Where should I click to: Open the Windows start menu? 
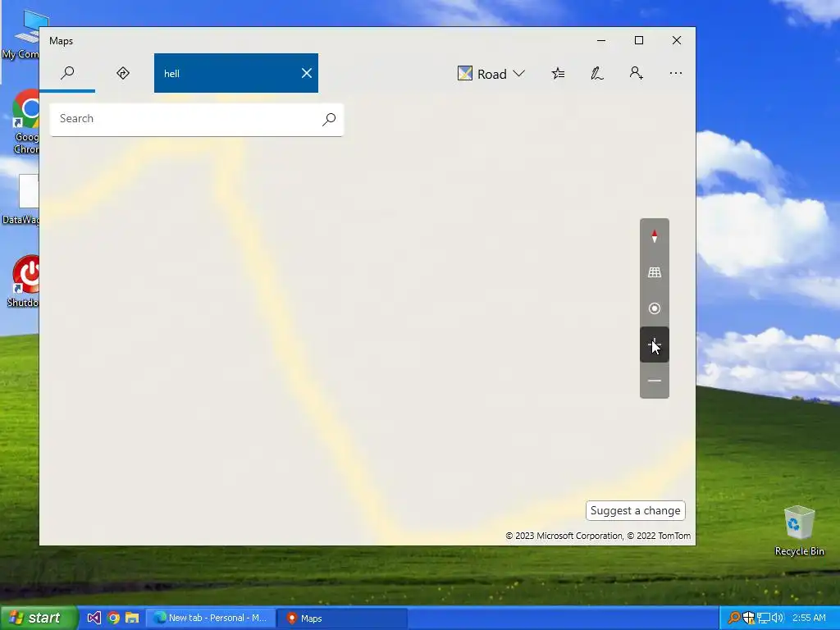[x=39, y=618]
